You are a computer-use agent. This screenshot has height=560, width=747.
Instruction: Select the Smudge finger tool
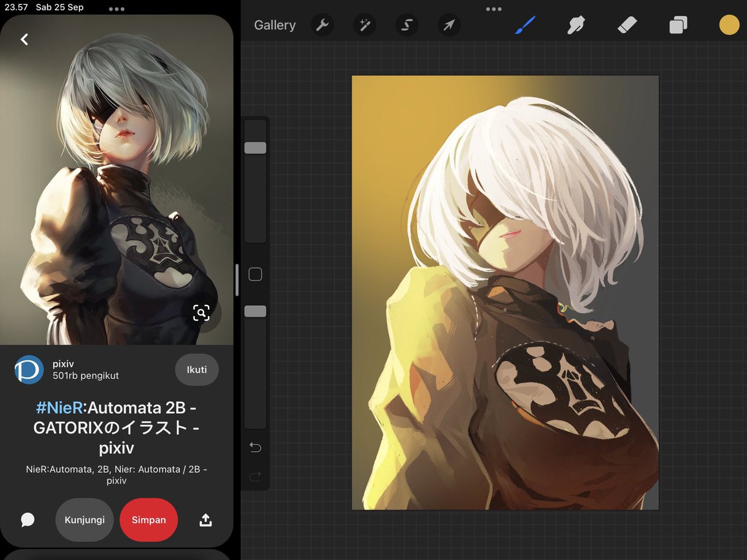tap(576, 26)
